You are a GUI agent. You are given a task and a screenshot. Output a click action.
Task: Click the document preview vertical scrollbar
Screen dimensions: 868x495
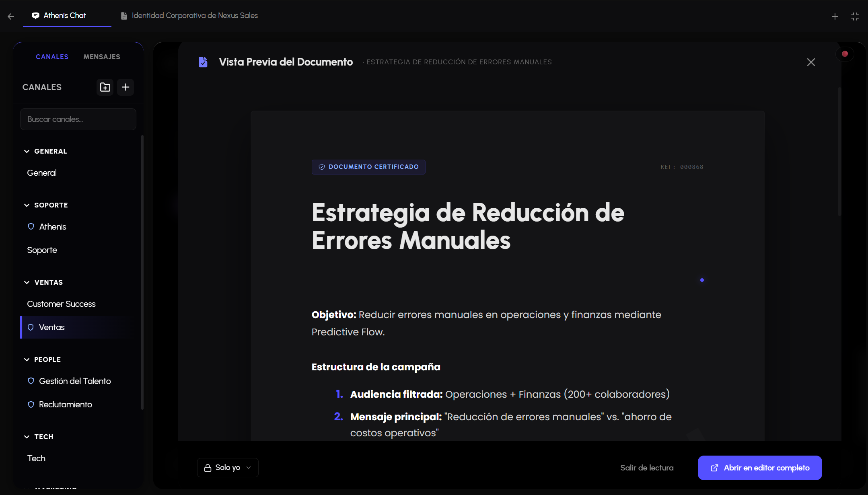click(x=839, y=152)
